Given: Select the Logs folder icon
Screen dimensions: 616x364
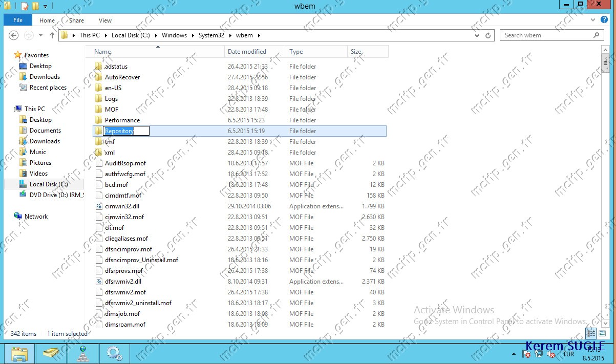Looking at the screenshot, I should [99, 99].
